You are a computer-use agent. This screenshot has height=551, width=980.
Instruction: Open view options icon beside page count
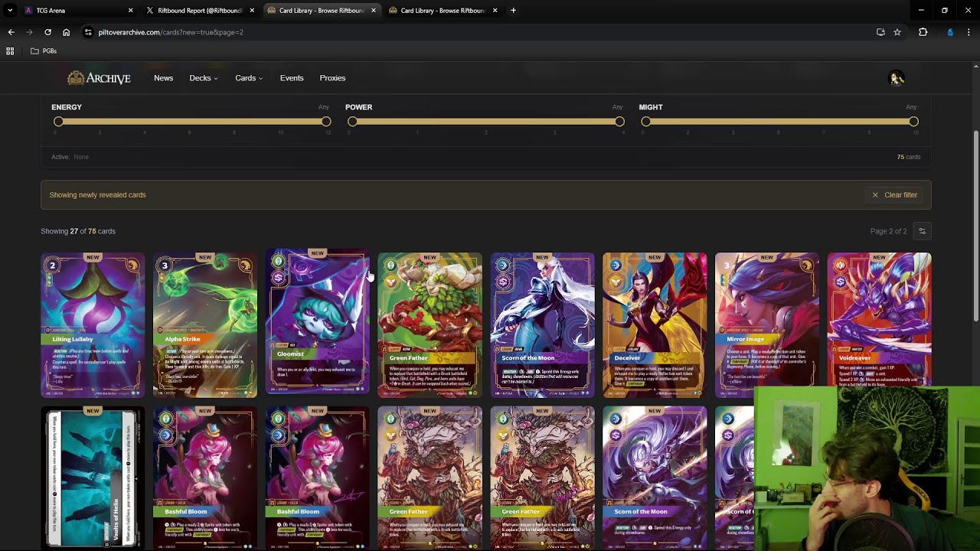tap(922, 231)
